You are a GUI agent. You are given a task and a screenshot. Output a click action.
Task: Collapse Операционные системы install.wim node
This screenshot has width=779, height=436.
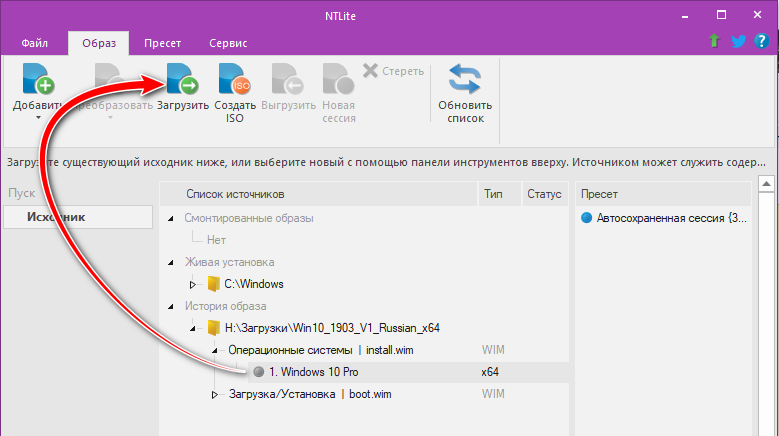(x=215, y=350)
